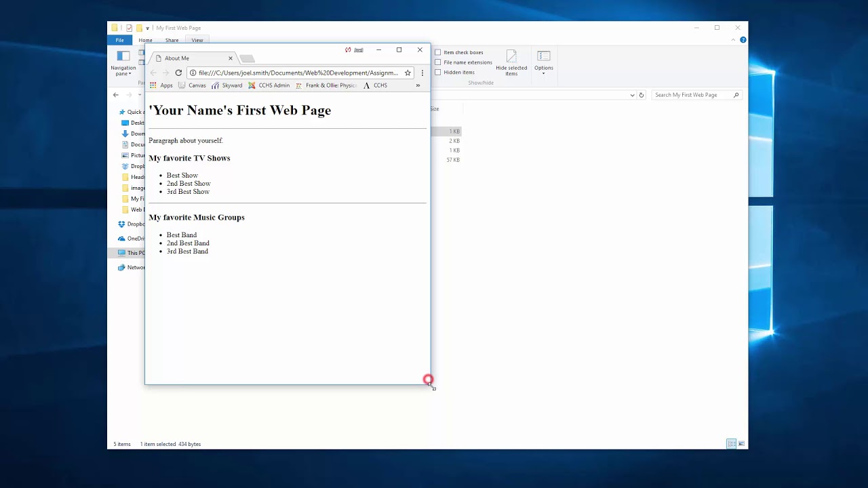Click the Paragraph about yourself text

[186, 140]
